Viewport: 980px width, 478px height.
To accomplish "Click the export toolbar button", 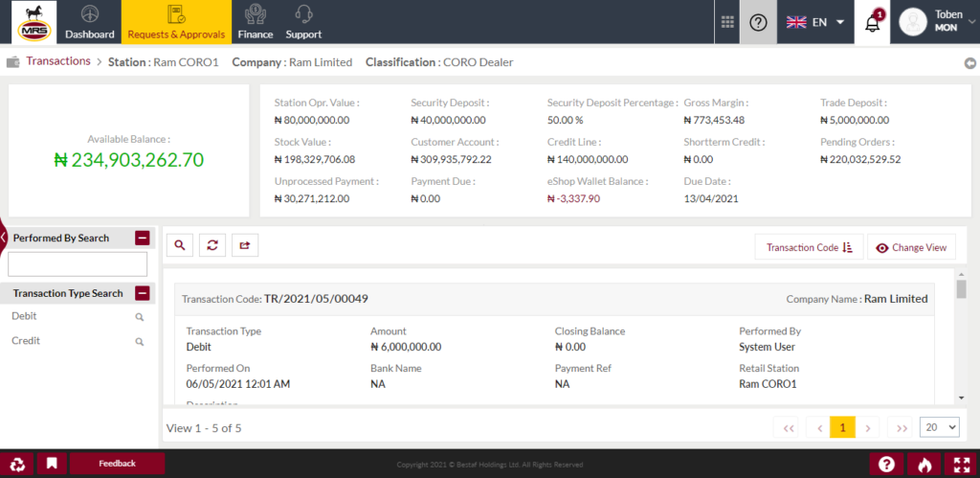I will pos(245,246).
